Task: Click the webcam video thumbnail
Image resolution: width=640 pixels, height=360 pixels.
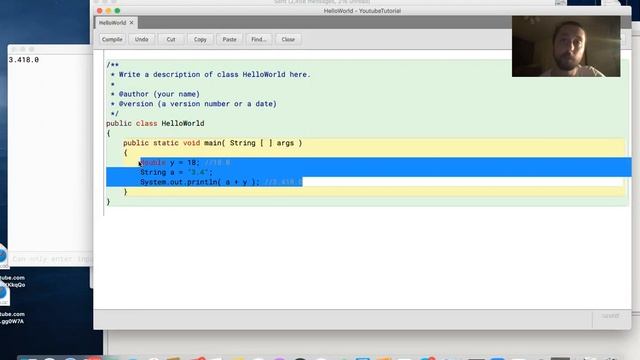Action: click(x=566, y=47)
